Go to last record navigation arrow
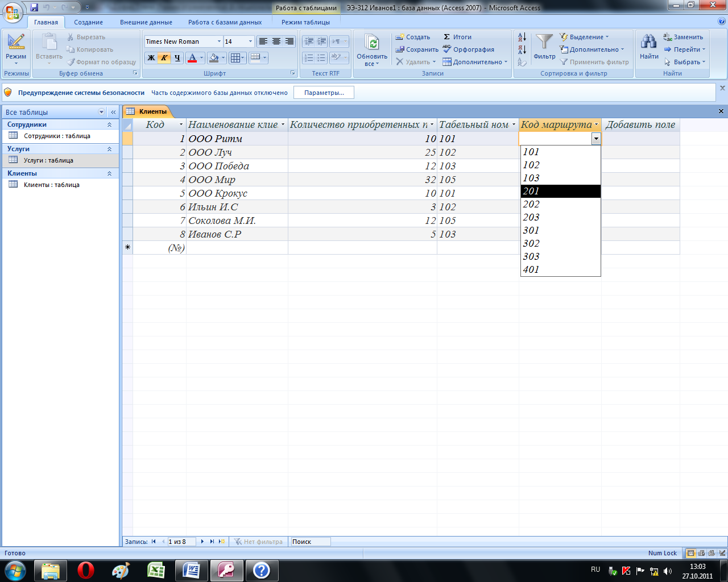The height and width of the screenshot is (582, 728). [212, 542]
